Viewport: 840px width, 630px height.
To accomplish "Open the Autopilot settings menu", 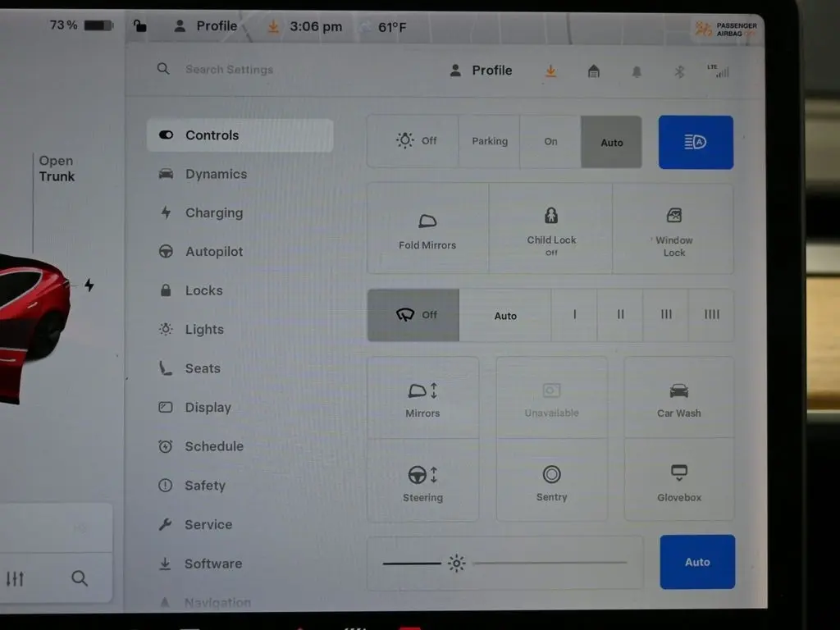I will point(214,252).
